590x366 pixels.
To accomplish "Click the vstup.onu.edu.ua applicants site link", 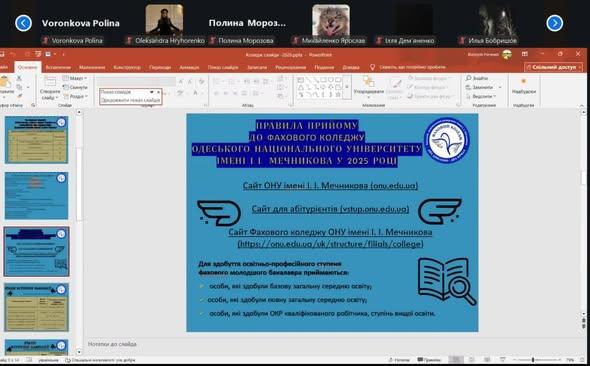I will 330,209.
